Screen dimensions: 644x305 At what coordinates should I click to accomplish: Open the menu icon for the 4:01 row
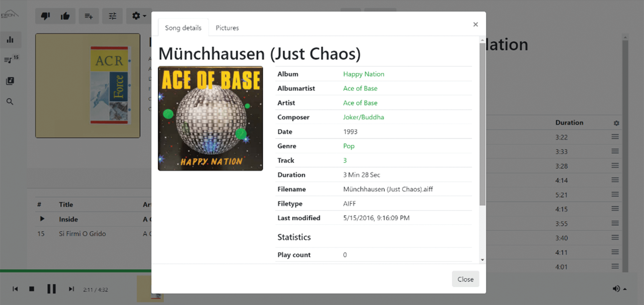[615, 266]
